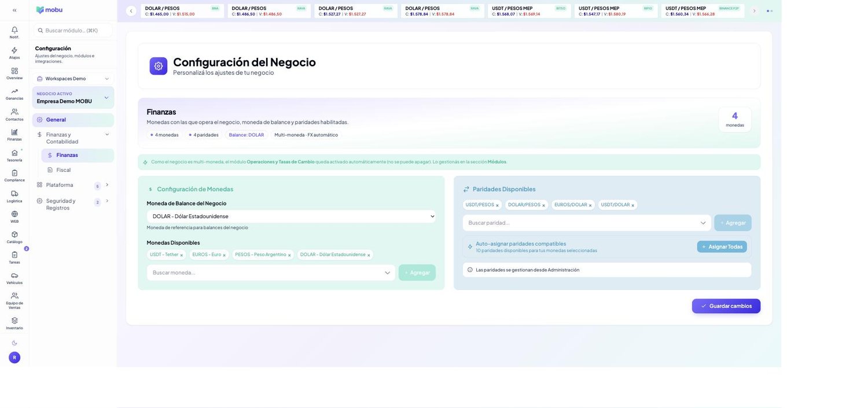
Task: Expand Plataforma section
Action: 107,185
